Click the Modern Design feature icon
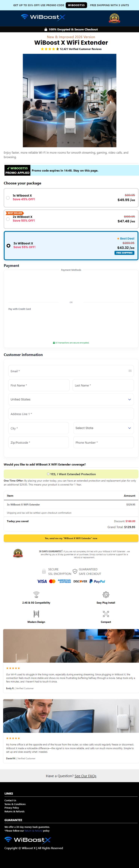The height and width of the screenshot is (868, 139). point(36,614)
